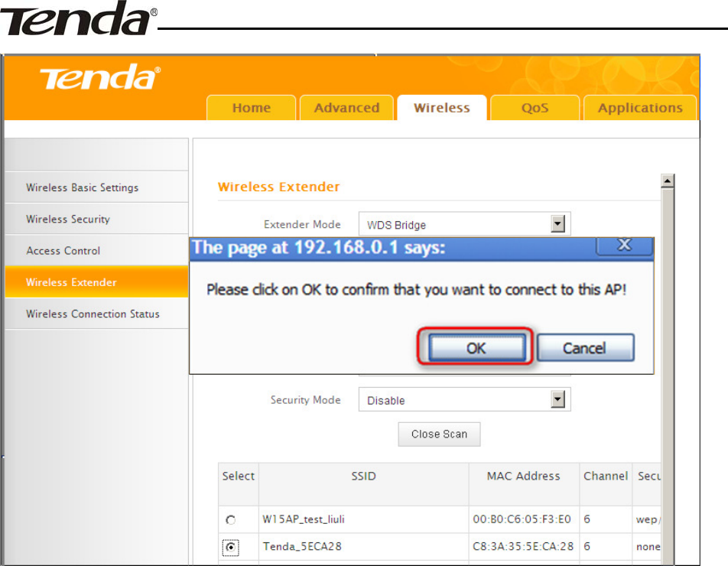
Task: Click the Extender Mode label
Action: coord(302,224)
